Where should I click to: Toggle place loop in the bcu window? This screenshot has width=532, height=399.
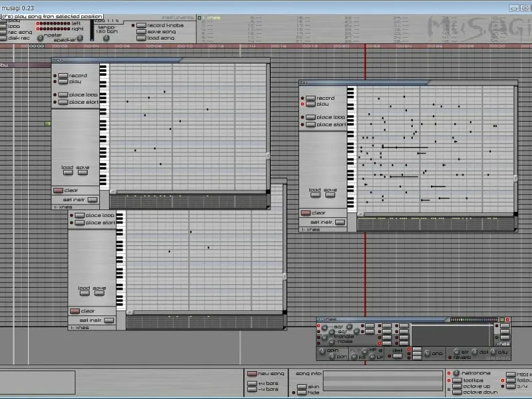[63, 94]
